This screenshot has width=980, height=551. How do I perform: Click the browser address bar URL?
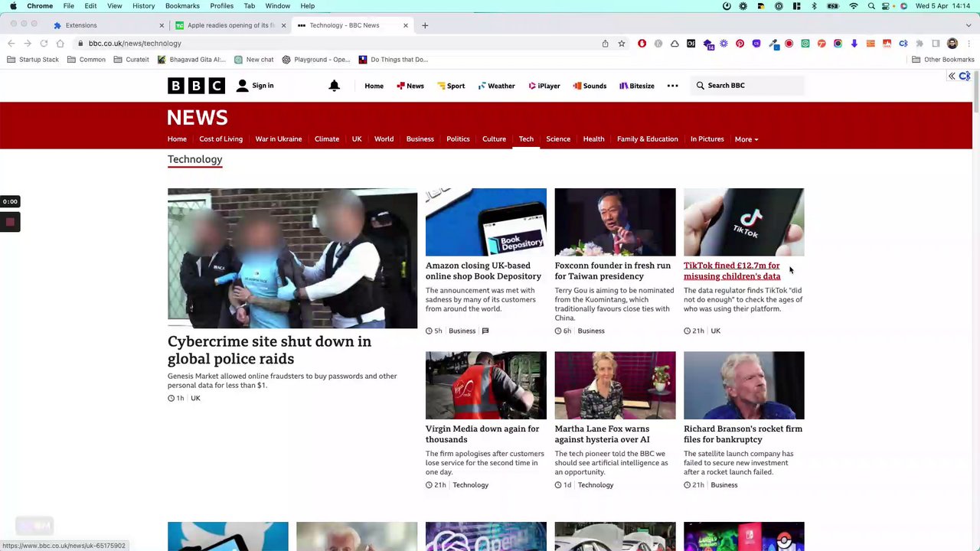tap(135, 44)
